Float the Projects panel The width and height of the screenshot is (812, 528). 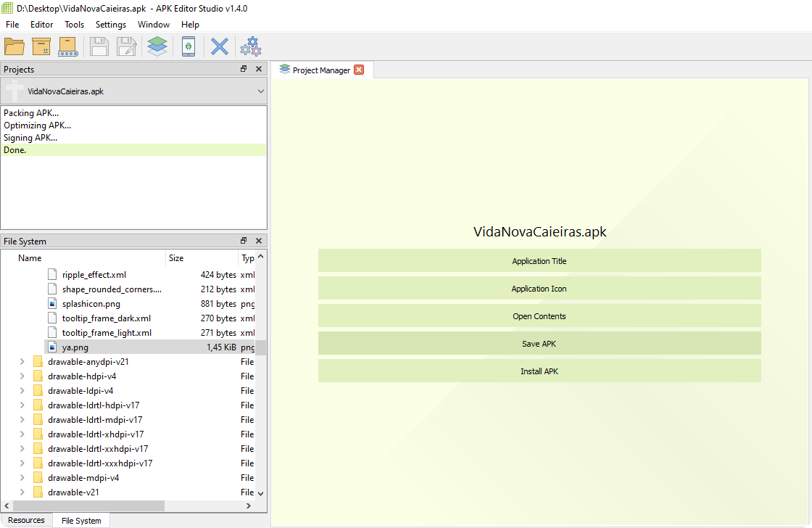pyautogui.click(x=244, y=69)
